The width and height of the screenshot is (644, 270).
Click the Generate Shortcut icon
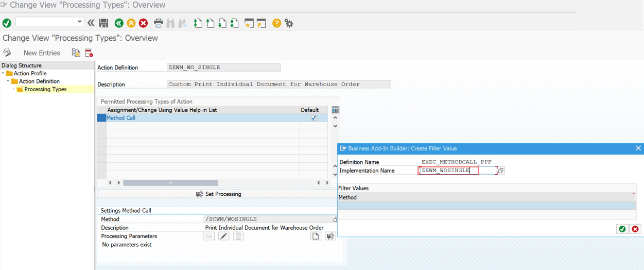point(262,23)
